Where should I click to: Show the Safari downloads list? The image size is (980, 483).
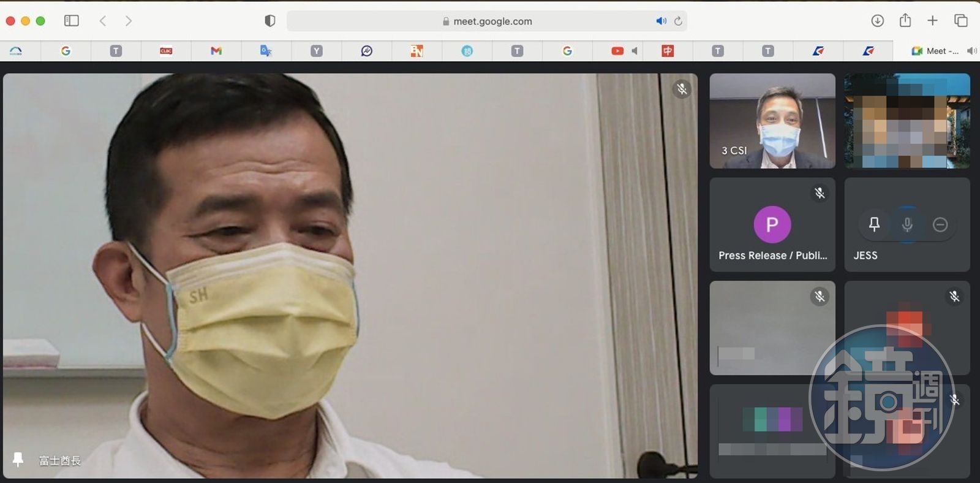pos(877,21)
